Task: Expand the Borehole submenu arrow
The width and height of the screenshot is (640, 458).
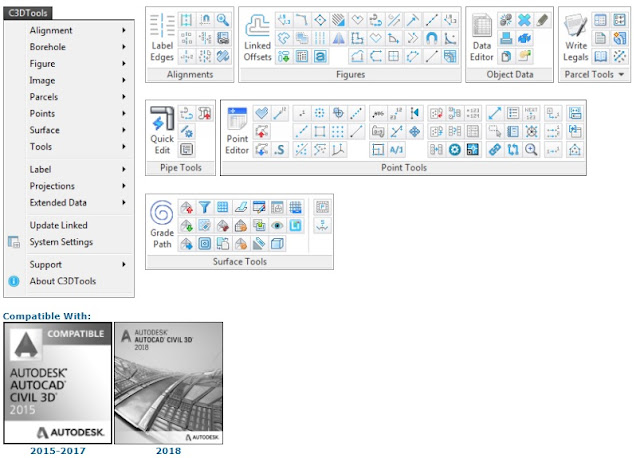Action: click(x=124, y=47)
